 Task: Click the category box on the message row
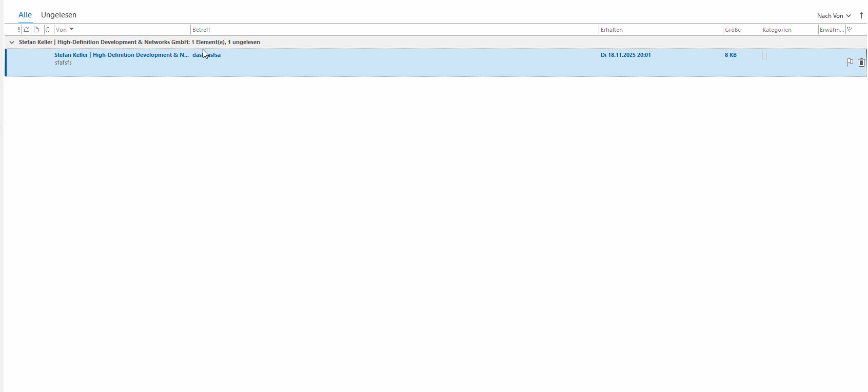pos(764,55)
